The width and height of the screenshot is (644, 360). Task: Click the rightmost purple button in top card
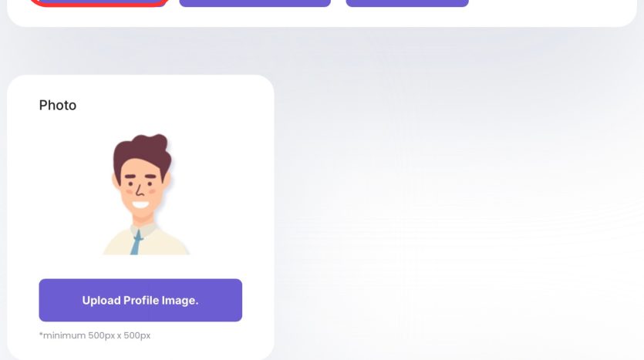[407, 3]
